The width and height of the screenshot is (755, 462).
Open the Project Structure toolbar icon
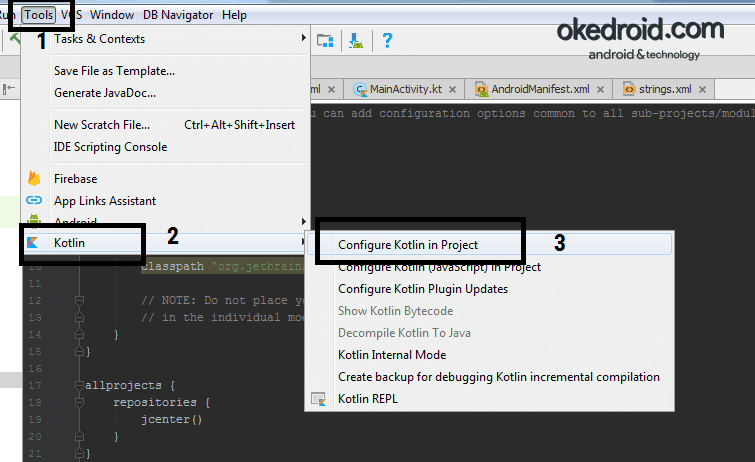click(325, 40)
